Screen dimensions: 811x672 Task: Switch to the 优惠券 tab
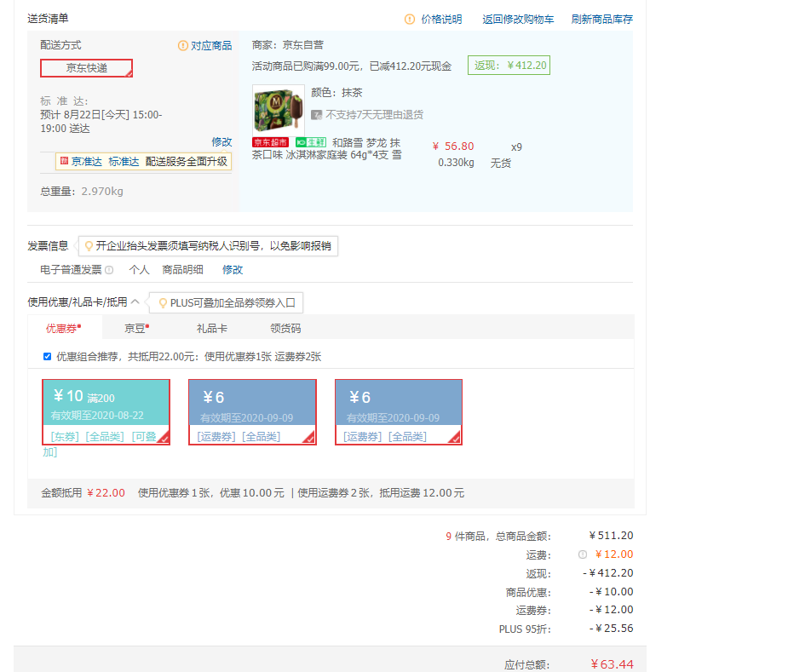(x=64, y=328)
